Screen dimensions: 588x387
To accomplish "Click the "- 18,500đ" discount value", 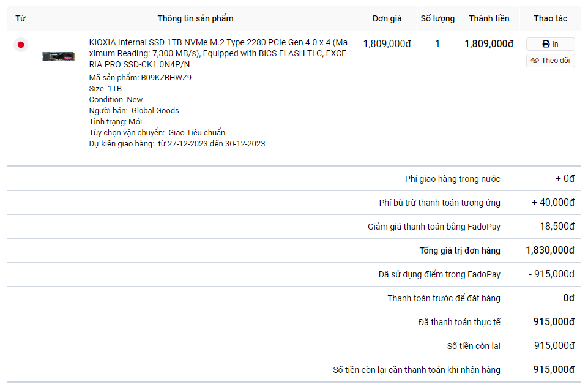I will [554, 227].
